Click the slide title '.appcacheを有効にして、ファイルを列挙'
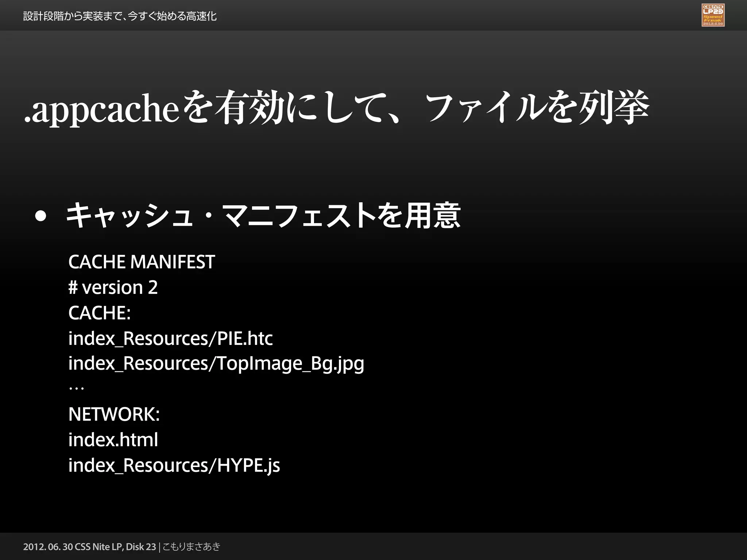 (x=336, y=108)
